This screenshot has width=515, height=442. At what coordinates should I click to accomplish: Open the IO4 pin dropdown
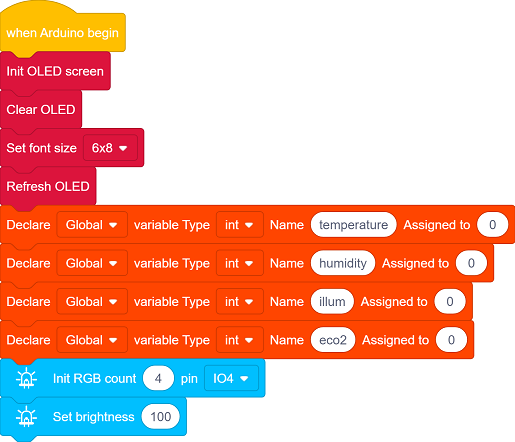coord(231,378)
